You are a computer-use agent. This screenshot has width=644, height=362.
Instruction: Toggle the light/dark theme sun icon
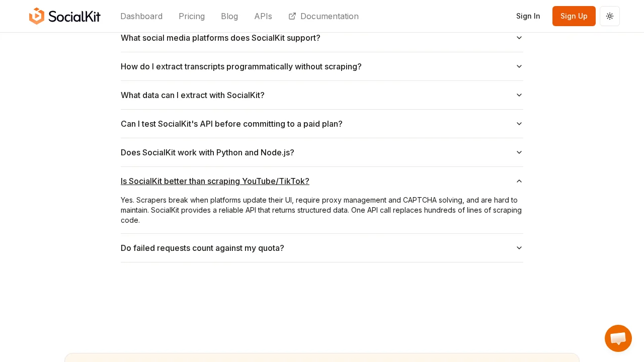[610, 16]
